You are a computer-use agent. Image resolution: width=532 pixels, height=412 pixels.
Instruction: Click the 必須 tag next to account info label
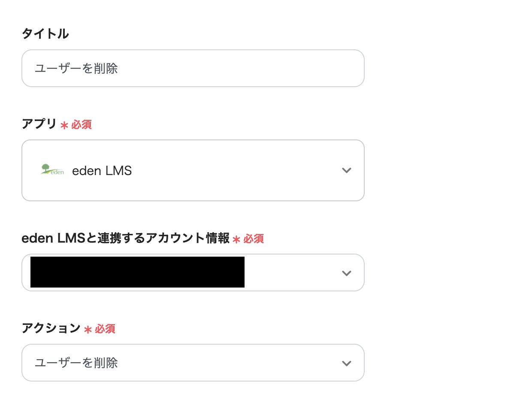pyautogui.click(x=254, y=239)
